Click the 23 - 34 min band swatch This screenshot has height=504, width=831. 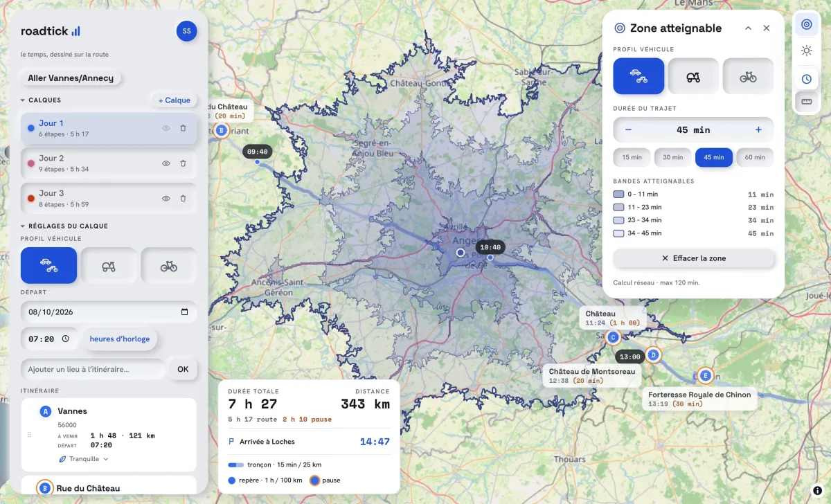point(618,220)
